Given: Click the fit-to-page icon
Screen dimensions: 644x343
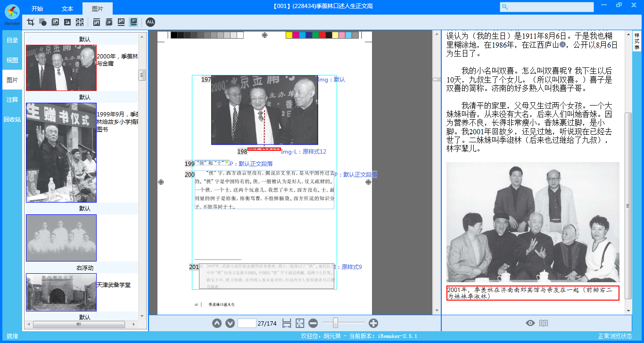Looking at the screenshot, I should (x=300, y=323).
